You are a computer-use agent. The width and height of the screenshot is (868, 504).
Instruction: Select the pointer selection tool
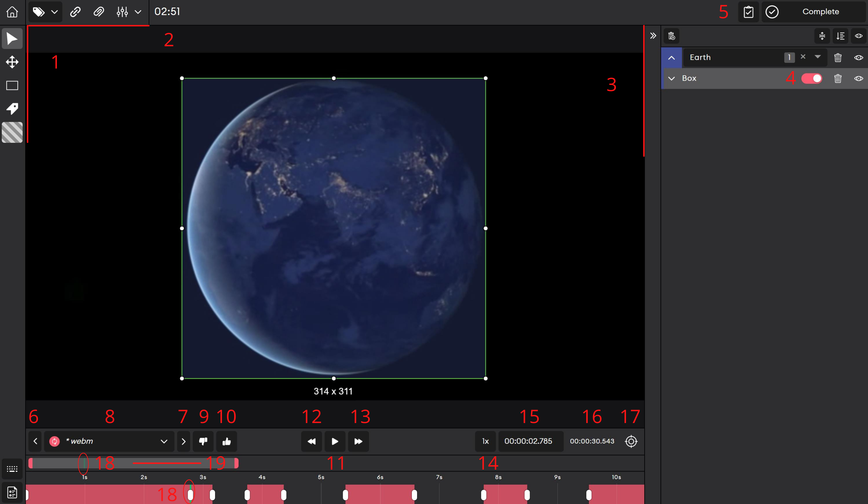(x=12, y=38)
